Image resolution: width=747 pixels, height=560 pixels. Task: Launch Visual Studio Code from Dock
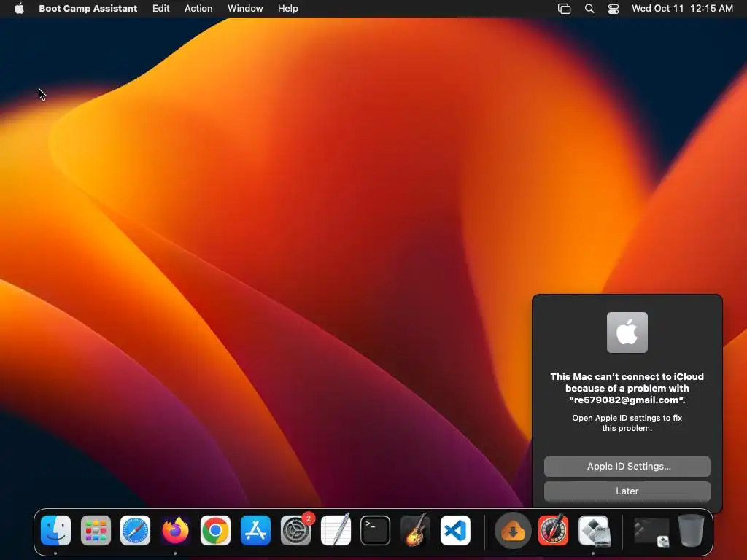click(x=455, y=531)
